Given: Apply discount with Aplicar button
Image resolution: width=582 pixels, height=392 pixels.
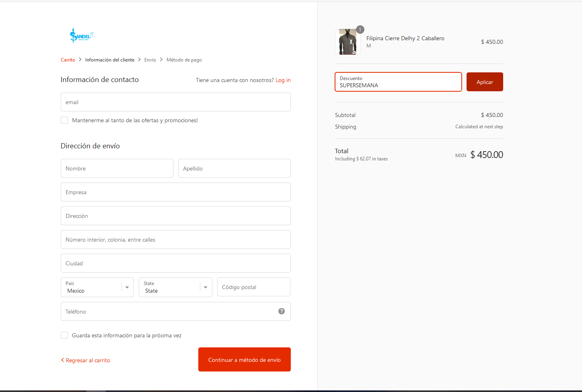Looking at the screenshot, I should (485, 82).
